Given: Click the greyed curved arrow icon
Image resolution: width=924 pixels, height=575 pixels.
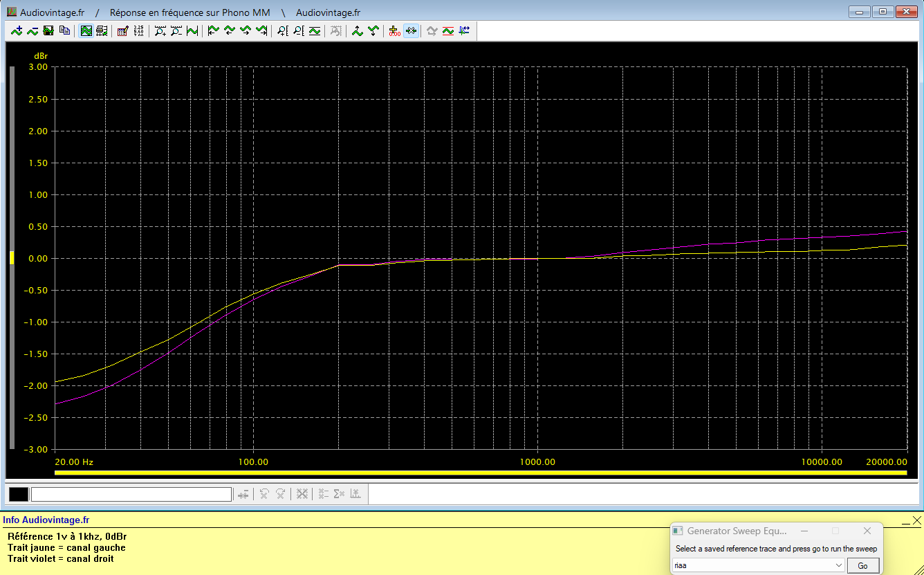Looking at the screenshot, I should tap(432, 30).
